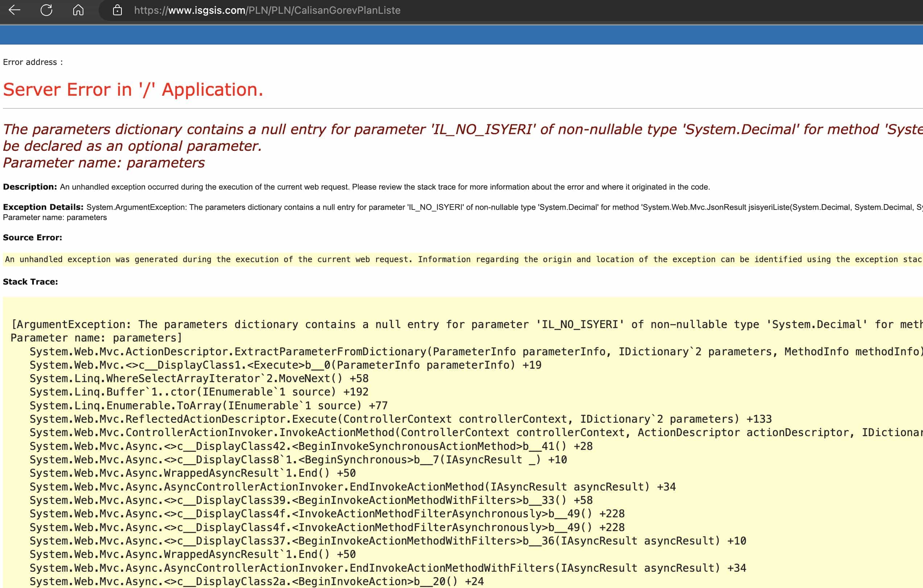Click the italic 'be declared as an optional parameter.' text

pos(132,146)
